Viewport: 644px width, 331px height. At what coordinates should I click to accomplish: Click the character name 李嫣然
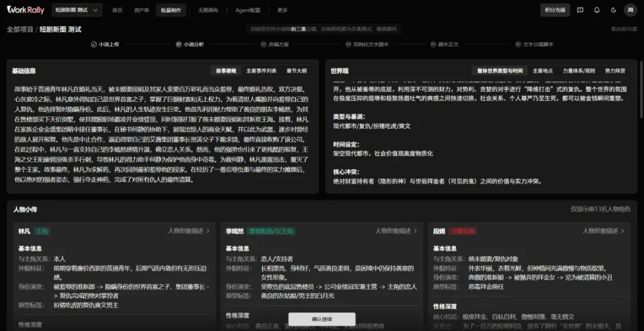click(235, 231)
